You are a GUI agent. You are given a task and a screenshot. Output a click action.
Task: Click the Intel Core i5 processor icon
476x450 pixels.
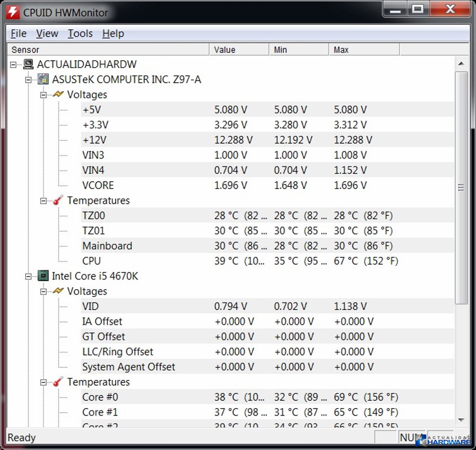(x=43, y=276)
